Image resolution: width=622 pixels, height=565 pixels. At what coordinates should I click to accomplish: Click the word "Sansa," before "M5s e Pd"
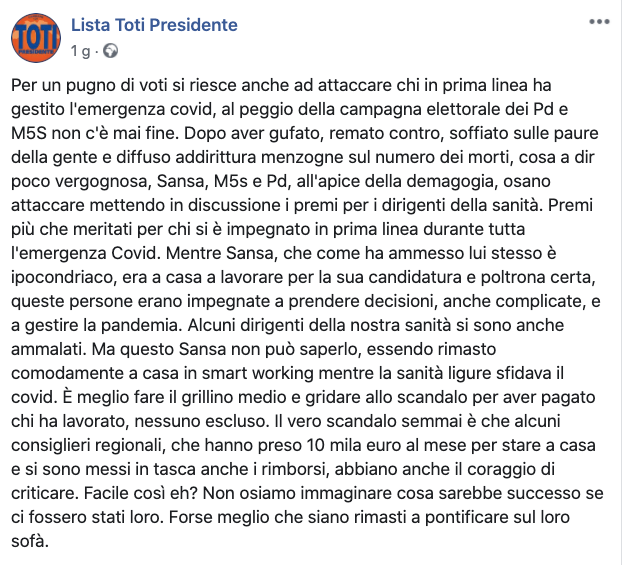tap(183, 181)
